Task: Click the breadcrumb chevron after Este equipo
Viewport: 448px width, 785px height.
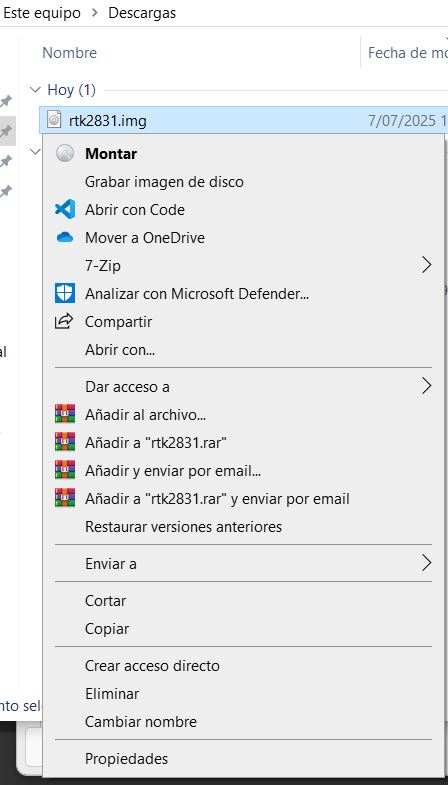Action: pos(95,13)
